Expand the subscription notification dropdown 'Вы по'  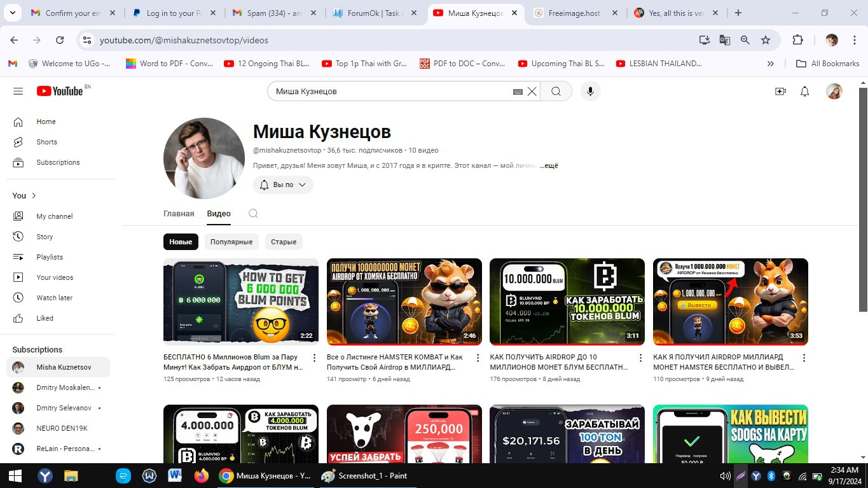283,185
